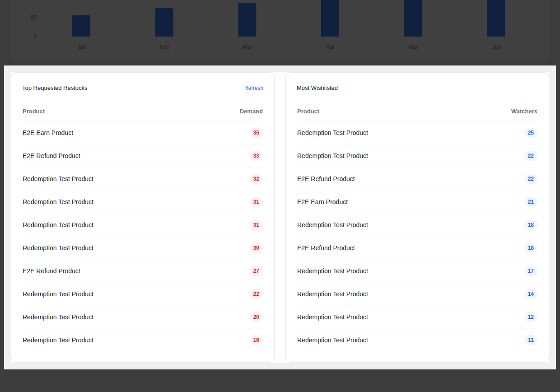Select the Watchers column header
The height and width of the screenshot is (392, 560).
[x=524, y=112]
